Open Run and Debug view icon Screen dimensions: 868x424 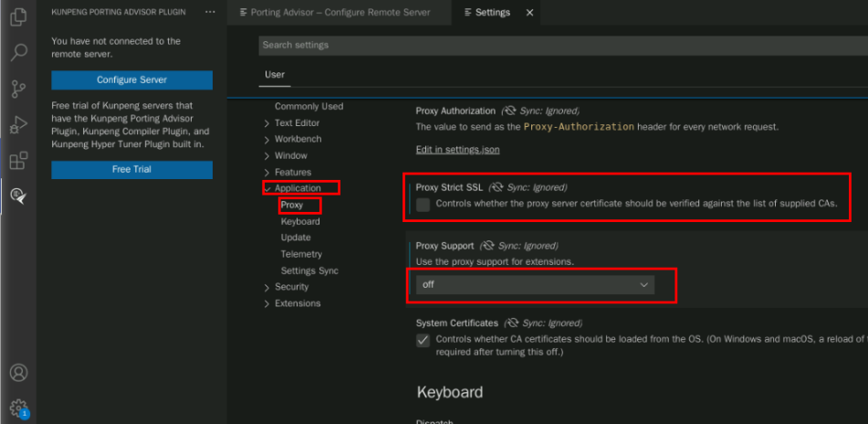(x=18, y=124)
